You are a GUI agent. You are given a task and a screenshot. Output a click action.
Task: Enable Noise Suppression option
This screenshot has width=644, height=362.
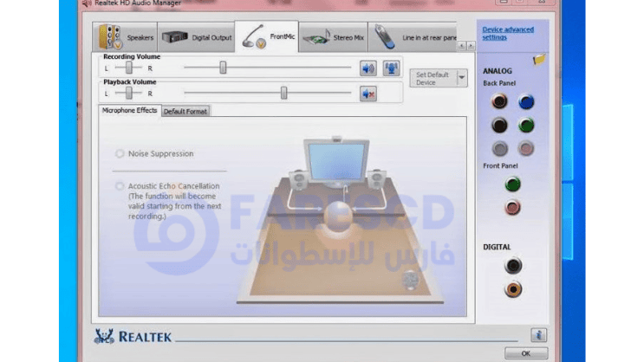[x=120, y=154]
